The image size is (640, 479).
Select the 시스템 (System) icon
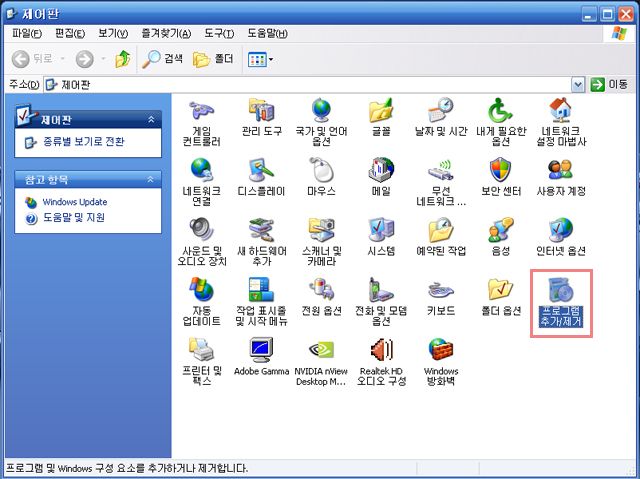381,237
